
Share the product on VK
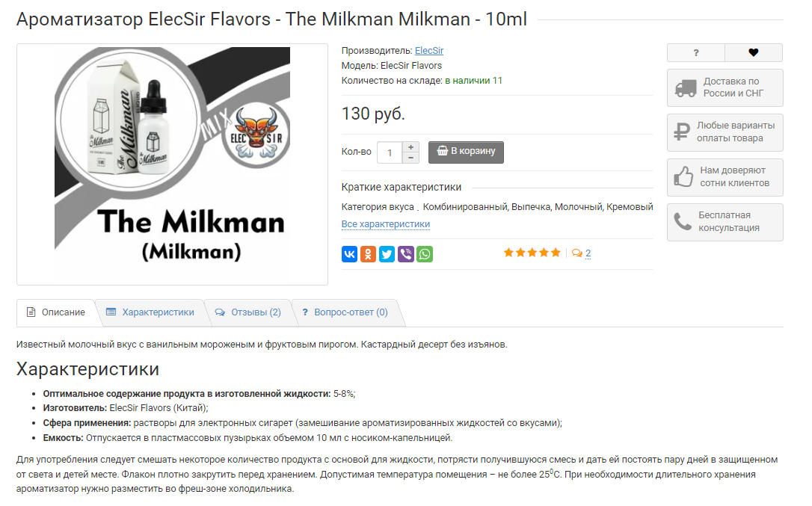point(350,254)
